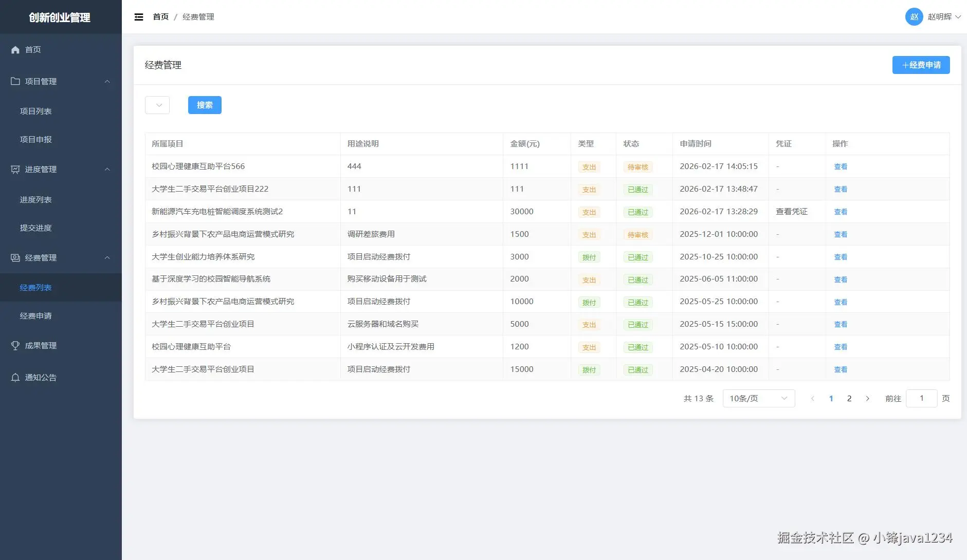The height and width of the screenshot is (560, 967).
Task: Click the bell icon beside 通知公告
Action: (15, 378)
